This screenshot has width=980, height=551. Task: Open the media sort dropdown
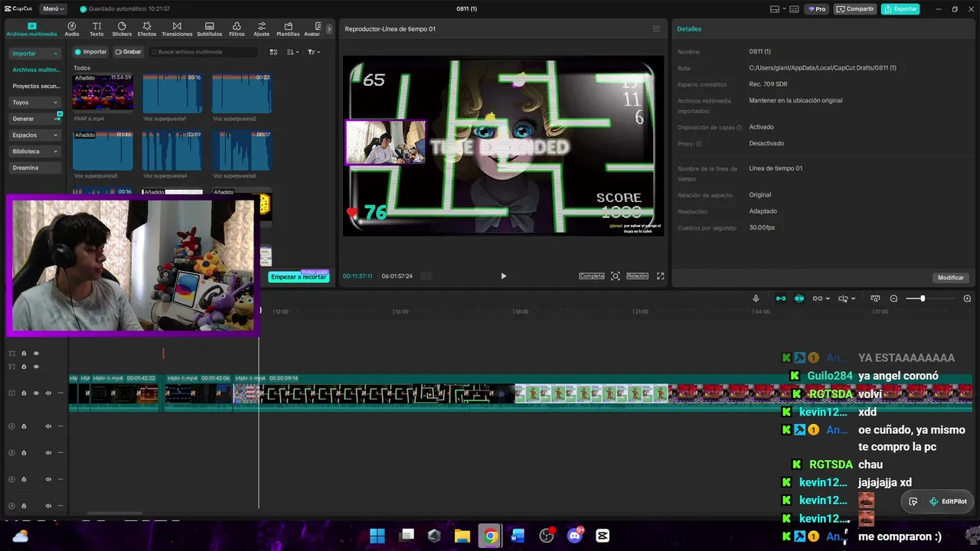click(292, 52)
